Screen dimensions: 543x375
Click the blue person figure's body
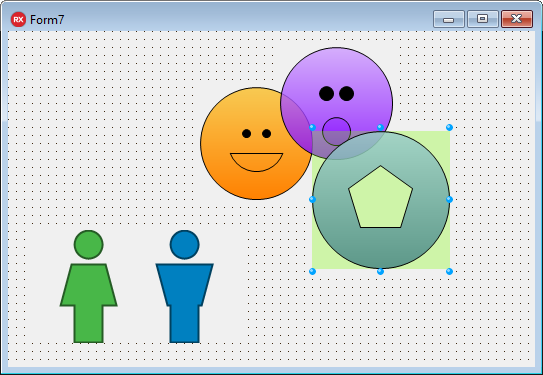point(185,303)
